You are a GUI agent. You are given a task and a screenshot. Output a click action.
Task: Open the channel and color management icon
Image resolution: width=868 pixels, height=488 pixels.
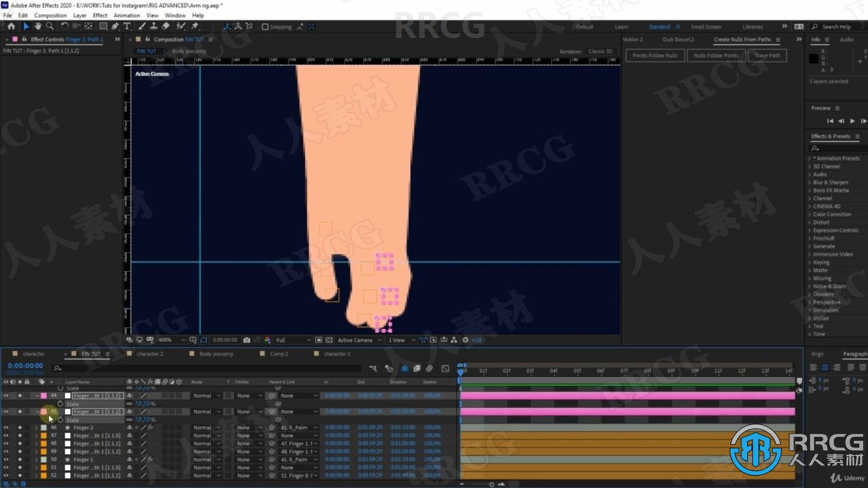point(267,340)
